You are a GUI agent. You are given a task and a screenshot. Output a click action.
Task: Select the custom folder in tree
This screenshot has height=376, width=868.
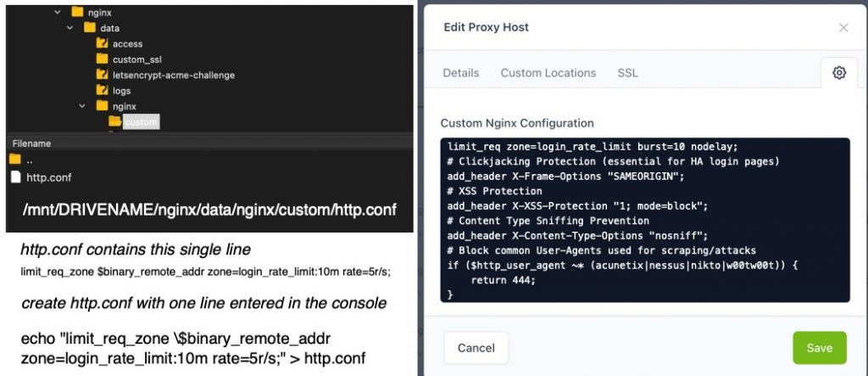click(x=141, y=122)
